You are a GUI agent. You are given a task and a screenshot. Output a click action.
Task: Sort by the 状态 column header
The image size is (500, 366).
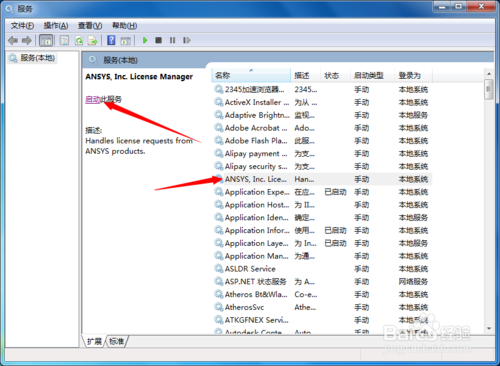(x=335, y=75)
